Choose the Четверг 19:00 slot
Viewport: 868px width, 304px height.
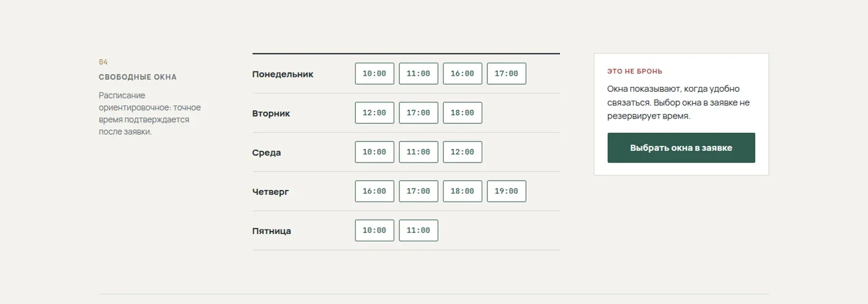[x=507, y=191]
